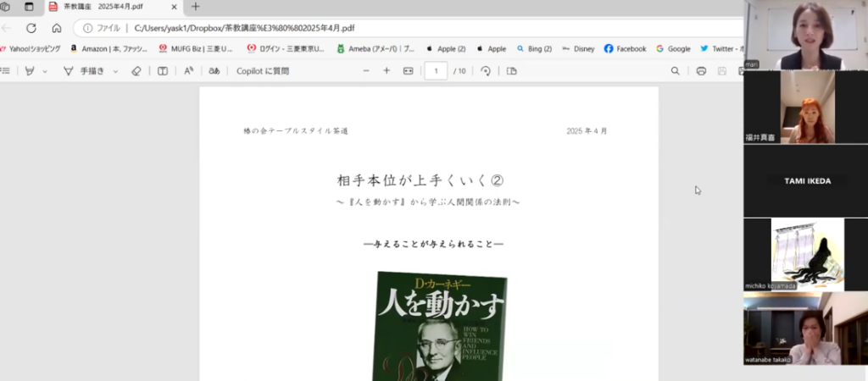868x381 pixels.
Task: Activate the read aloud icon
Action: tap(189, 71)
